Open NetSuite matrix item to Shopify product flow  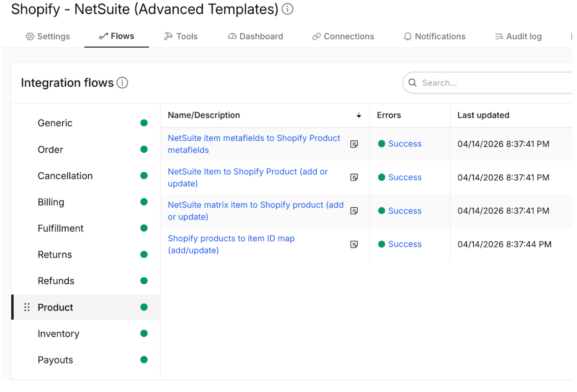256,211
